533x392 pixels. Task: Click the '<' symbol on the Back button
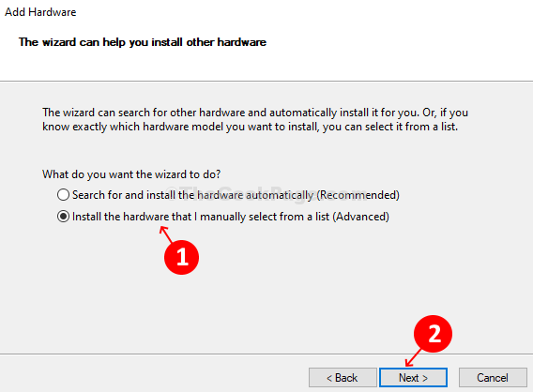click(329, 378)
